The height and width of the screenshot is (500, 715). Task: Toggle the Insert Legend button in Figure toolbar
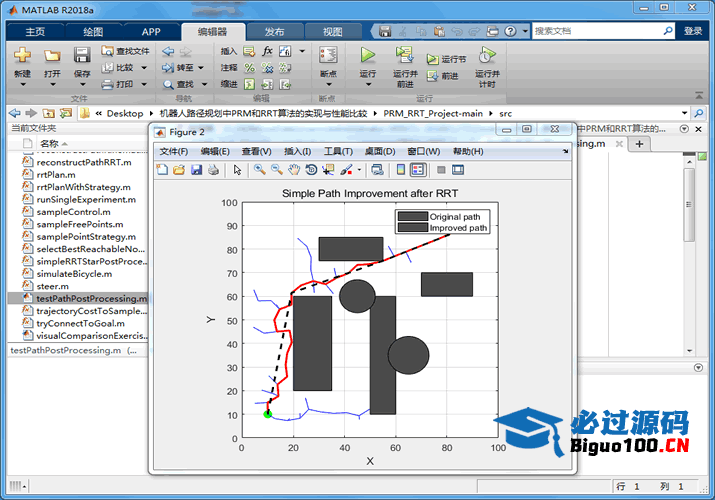(417, 170)
